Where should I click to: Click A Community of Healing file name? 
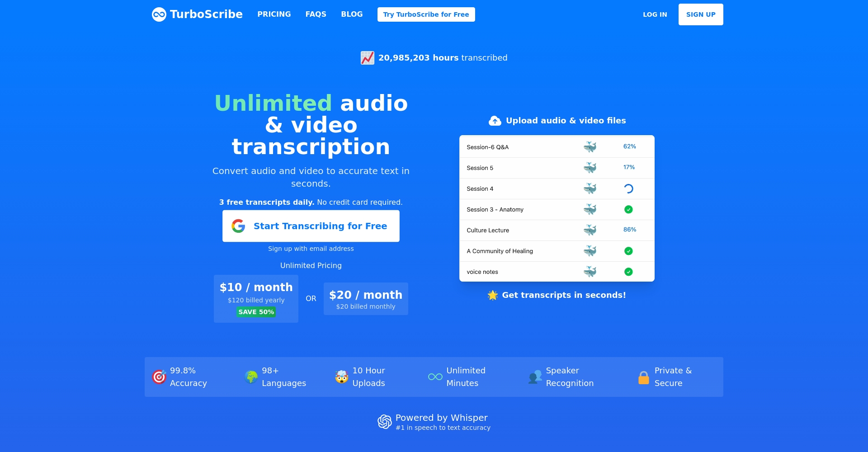[500, 251]
